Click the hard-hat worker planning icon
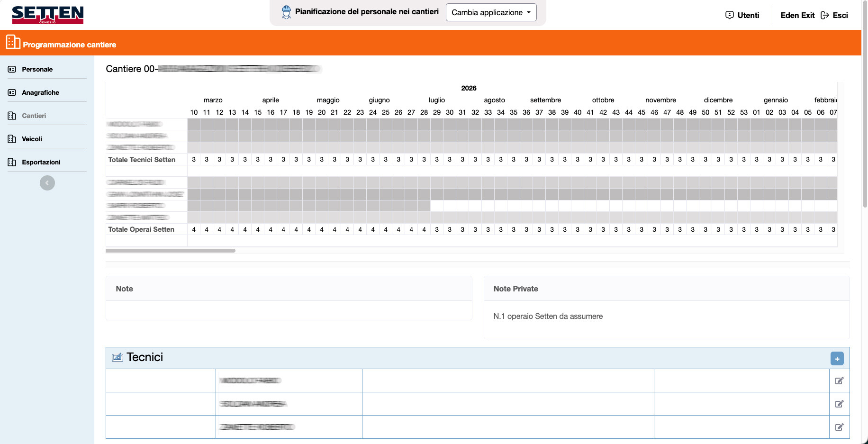868x444 pixels. click(286, 12)
